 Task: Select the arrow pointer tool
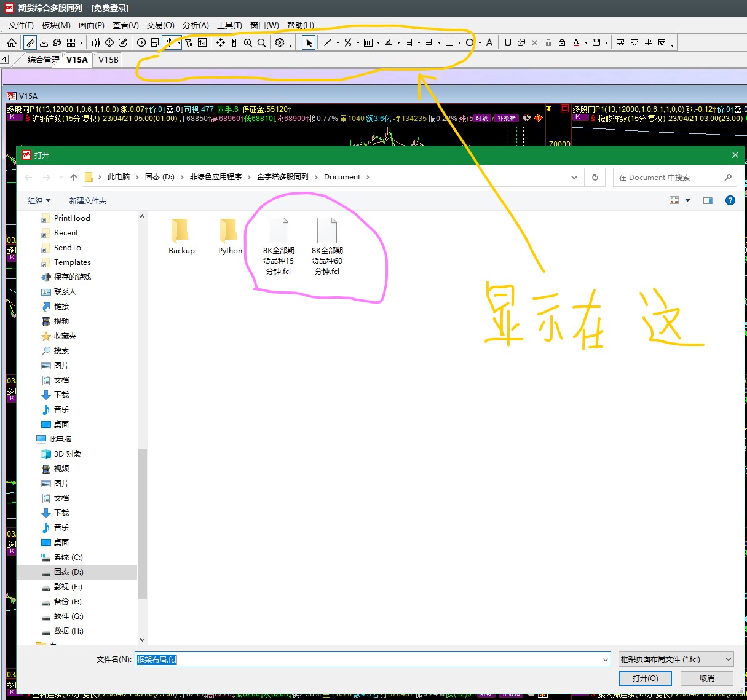click(309, 42)
